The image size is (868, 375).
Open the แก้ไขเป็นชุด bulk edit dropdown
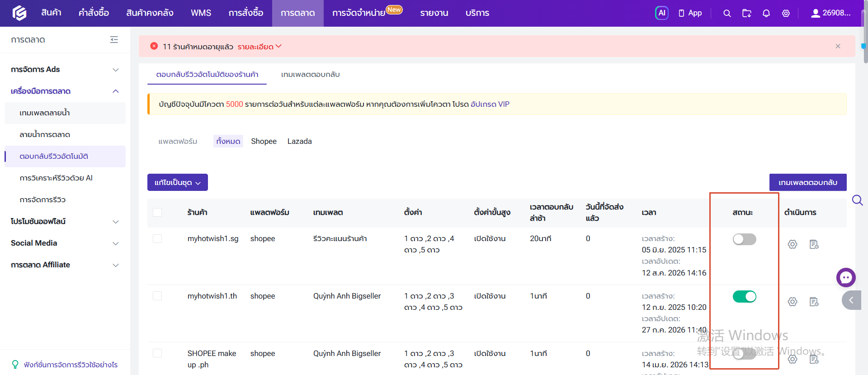178,182
